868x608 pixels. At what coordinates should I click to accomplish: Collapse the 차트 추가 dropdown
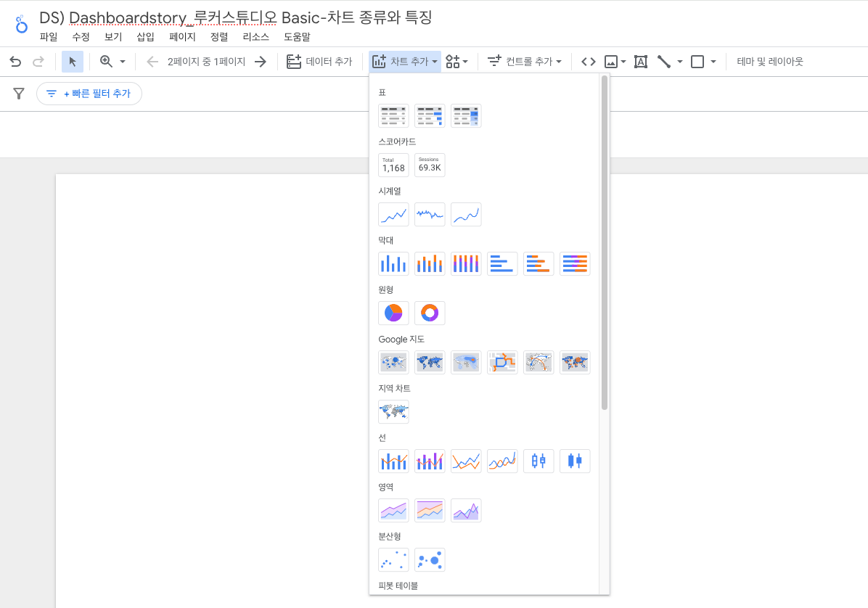(x=405, y=62)
